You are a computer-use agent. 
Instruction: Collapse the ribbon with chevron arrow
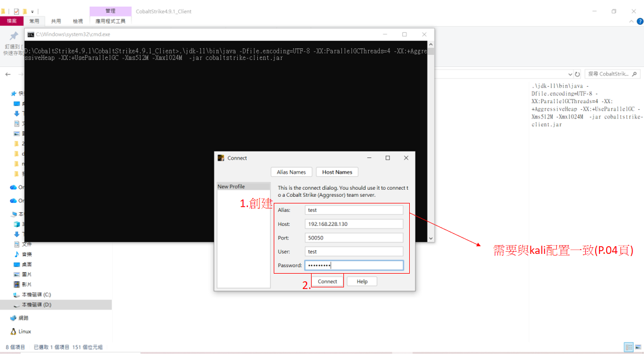point(631,21)
